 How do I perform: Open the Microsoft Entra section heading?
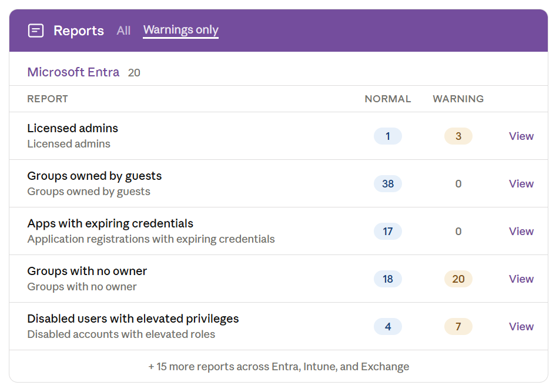73,72
